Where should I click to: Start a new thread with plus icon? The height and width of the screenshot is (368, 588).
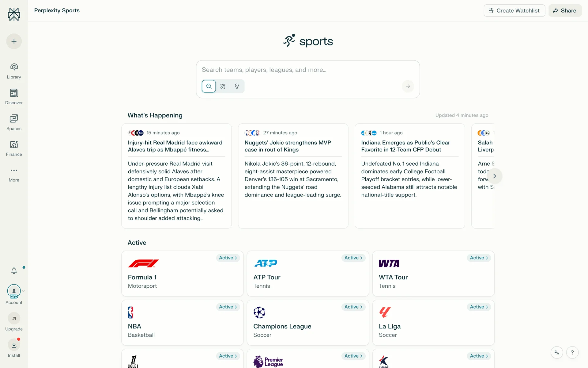14,41
